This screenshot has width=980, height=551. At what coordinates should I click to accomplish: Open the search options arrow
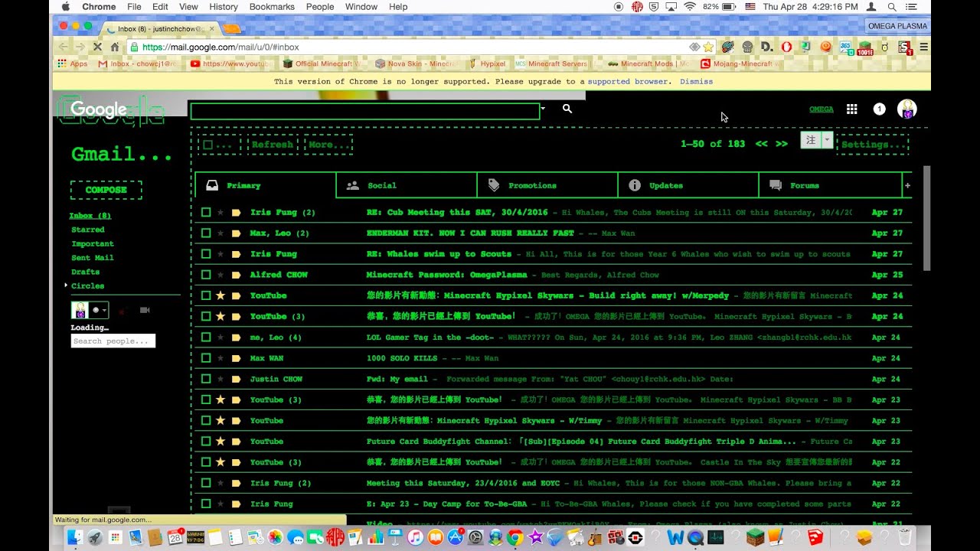tap(543, 109)
